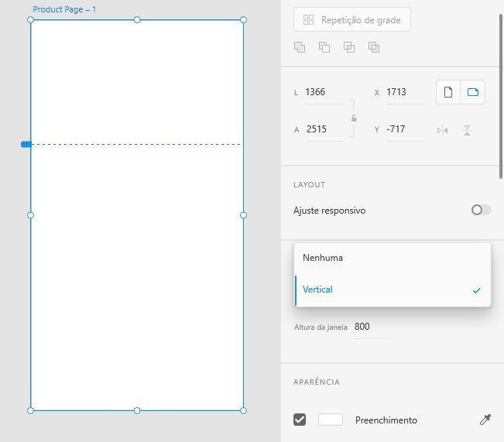Image resolution: width=504 pixels, height=442 pixels.
Task: Uncheck the Preenchimento checkbox
Action: (x=300, y=420)
